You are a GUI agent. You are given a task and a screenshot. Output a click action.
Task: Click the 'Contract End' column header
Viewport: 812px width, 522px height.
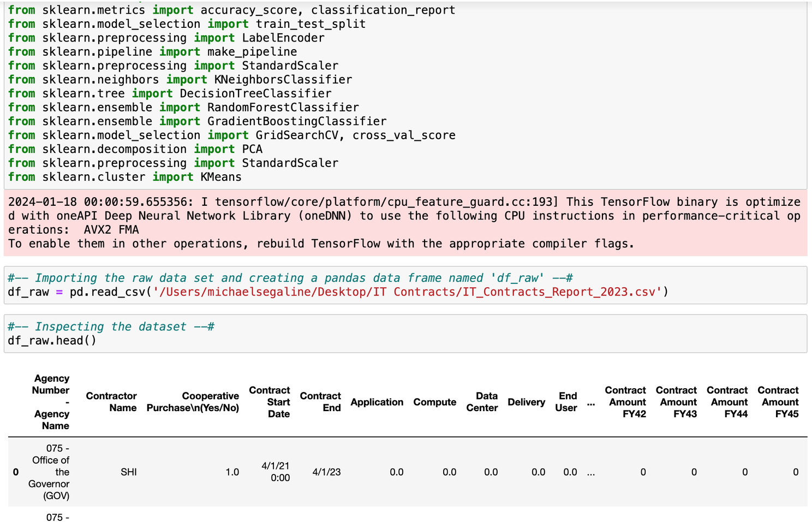coord(320,402)
